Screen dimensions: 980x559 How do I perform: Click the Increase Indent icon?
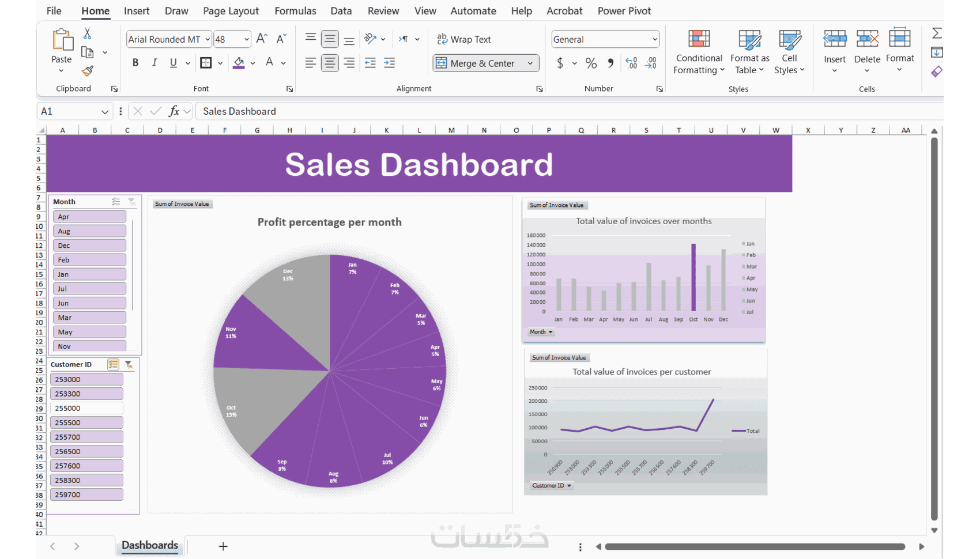(x=390, y=63)
